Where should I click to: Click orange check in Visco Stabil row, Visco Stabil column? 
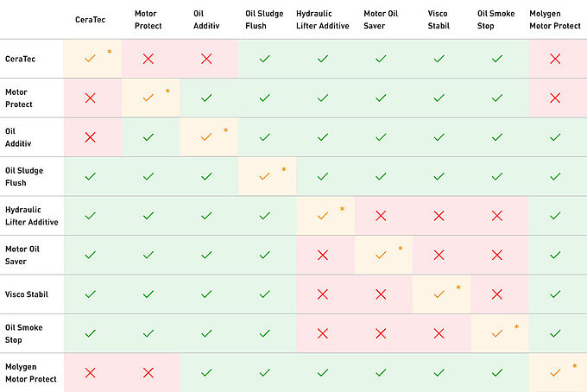point(439,294)
